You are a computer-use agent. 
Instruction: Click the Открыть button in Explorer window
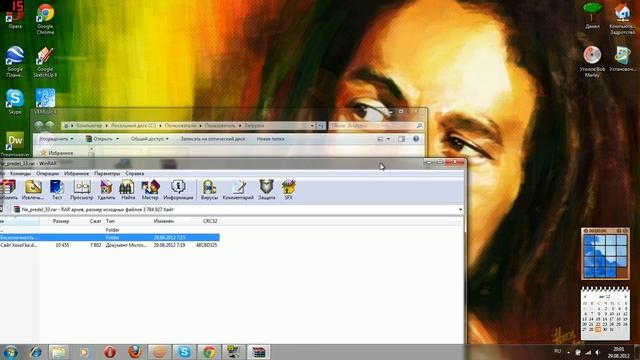click(102, 139)
